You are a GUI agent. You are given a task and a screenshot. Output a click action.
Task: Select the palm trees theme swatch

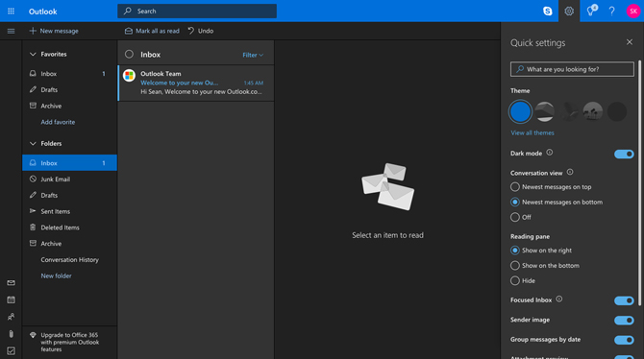pos(593,111)
